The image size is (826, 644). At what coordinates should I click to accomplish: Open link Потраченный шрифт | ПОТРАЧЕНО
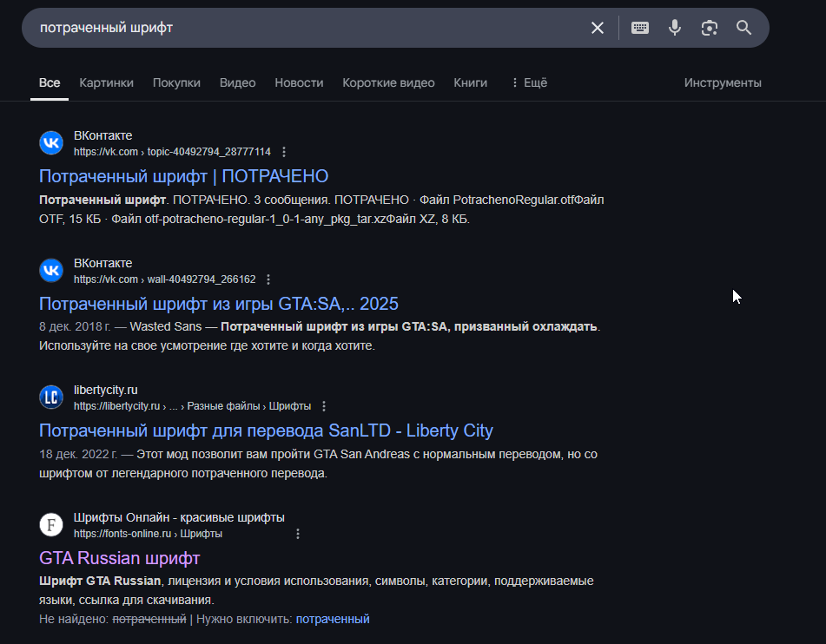[x=183, y=176]
